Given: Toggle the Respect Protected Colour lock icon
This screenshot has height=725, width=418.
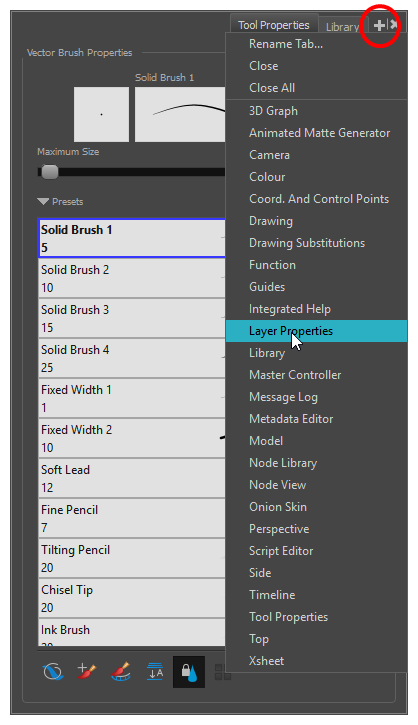Looking at the screenshot, I should [189, 671].
